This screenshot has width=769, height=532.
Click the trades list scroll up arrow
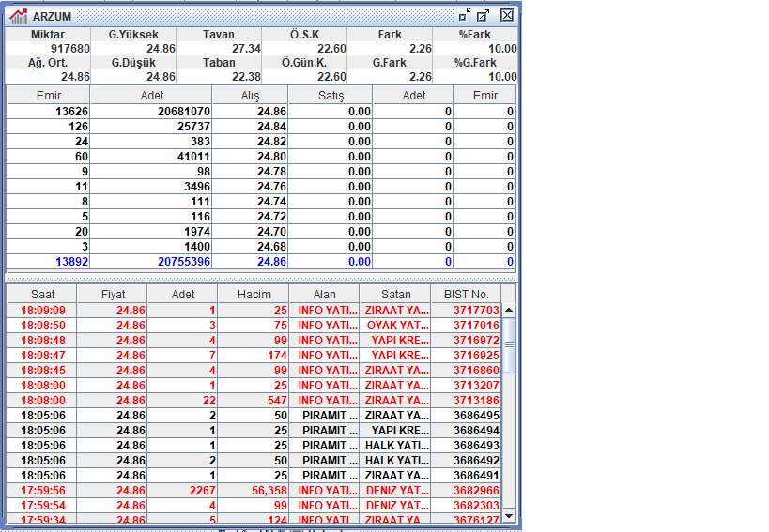[x=509, y=310]
